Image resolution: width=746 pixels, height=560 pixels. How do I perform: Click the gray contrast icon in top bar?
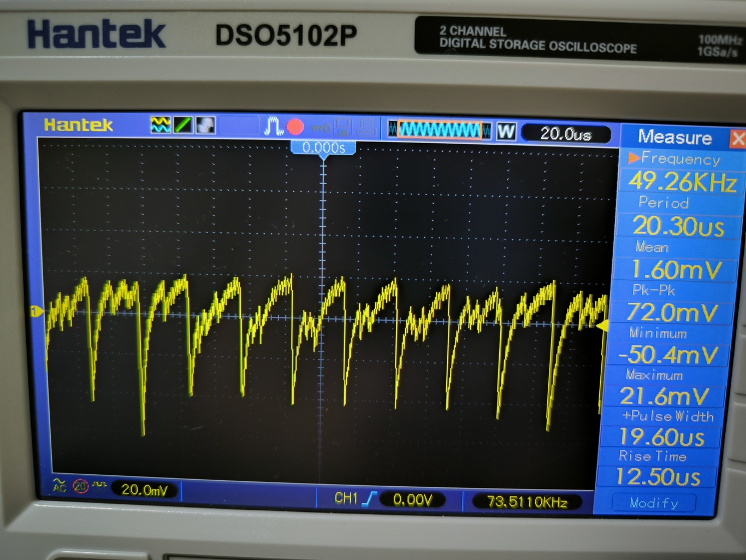coord(205,125)
